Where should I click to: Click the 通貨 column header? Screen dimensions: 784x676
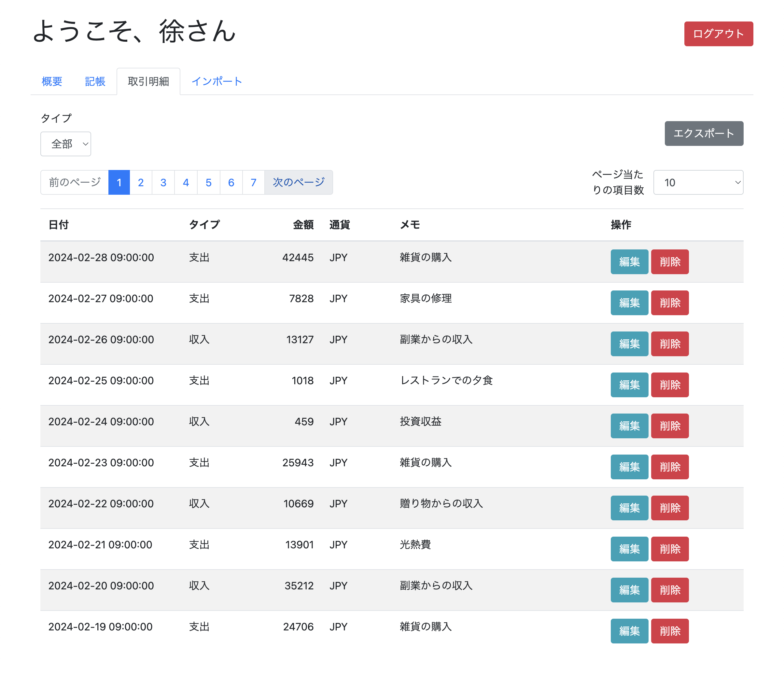pyautogui.click(x=339, y=225)
